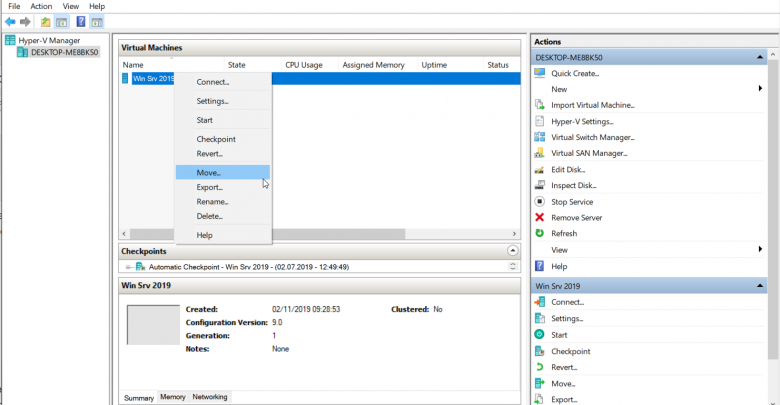
Task: Click the Quick Create icon in Actions
Action: tap(539, 73)
